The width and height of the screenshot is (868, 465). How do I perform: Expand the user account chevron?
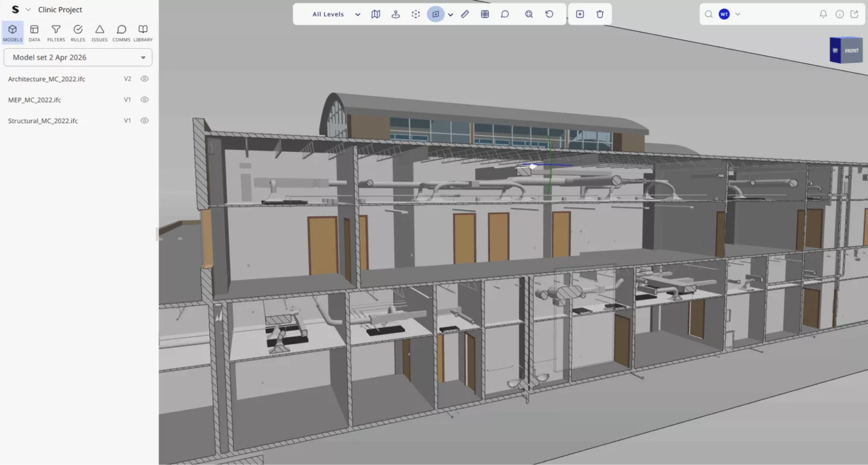coord(738,14)
